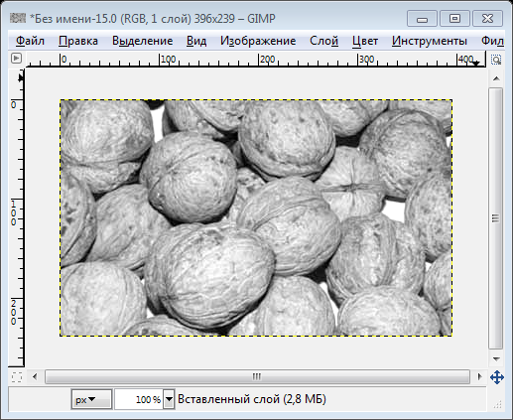This screenshot has height=420, width=513.
Task: Open the Инструменты menu
Action: click(430, 41)
